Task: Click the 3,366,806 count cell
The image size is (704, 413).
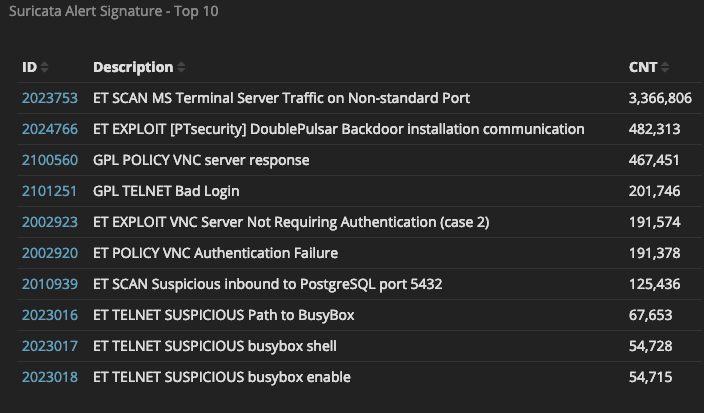Action: pyautogui.click(x=660, y=98)
